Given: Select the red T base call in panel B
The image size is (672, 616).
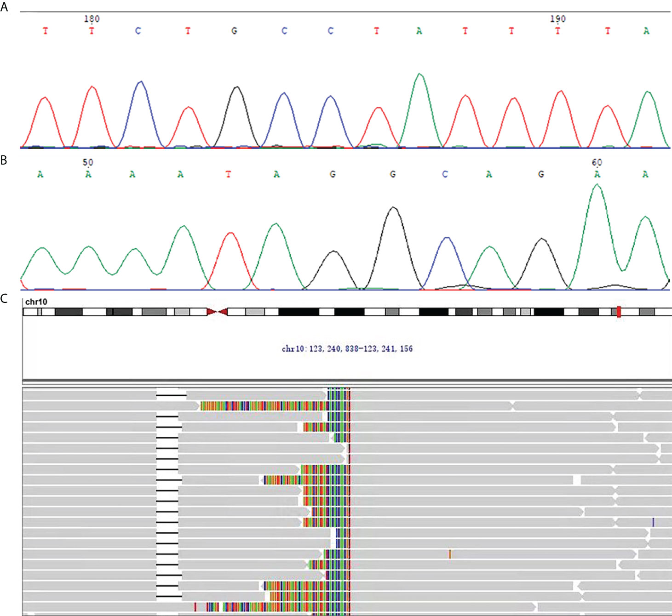Looking at the screenshot, I should point(229,174).
